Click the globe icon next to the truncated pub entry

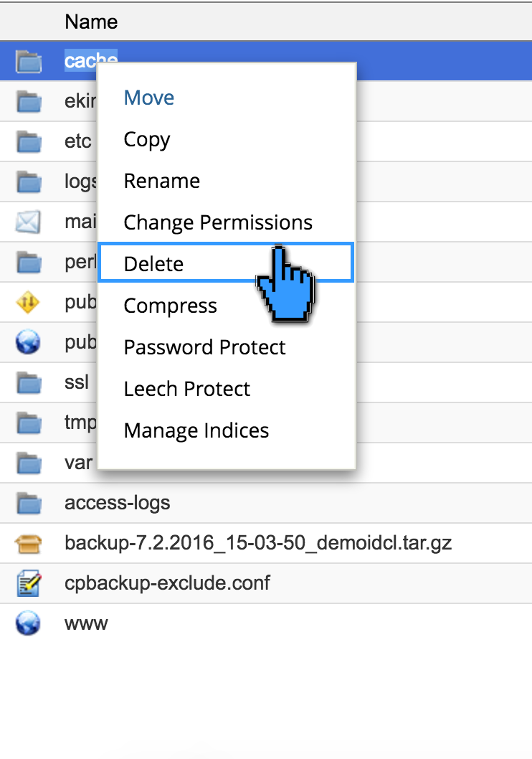pyautogui.click(x=27, y=342)
